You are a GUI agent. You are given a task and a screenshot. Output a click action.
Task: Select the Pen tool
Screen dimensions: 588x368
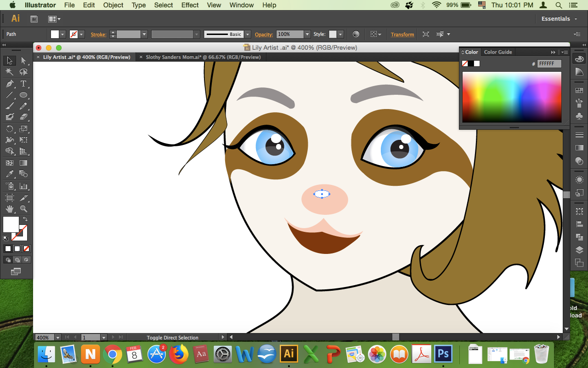tap(9, 84)
